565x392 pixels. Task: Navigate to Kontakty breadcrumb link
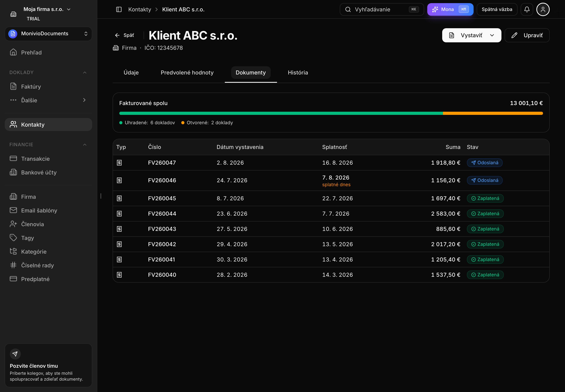coord(140,9)
